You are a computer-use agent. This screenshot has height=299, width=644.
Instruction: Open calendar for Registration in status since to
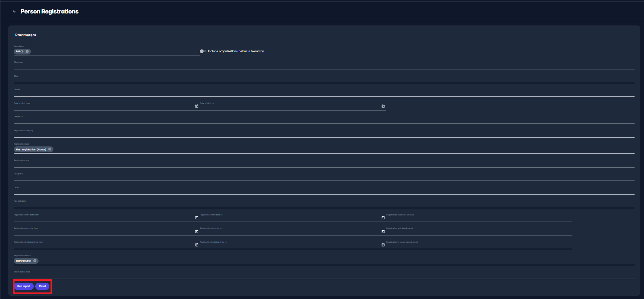(383, 245)
